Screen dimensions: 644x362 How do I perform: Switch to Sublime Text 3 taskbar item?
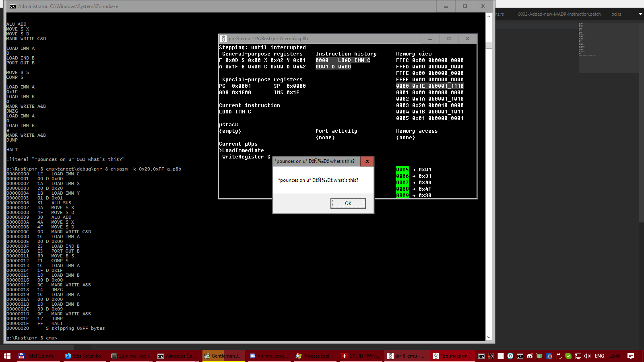coord(130,356)
